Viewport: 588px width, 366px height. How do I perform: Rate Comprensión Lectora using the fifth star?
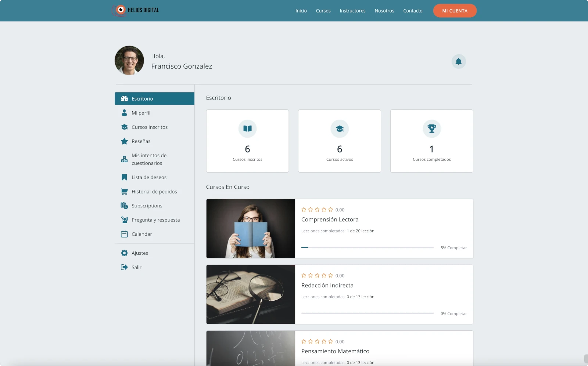point(330,210)
